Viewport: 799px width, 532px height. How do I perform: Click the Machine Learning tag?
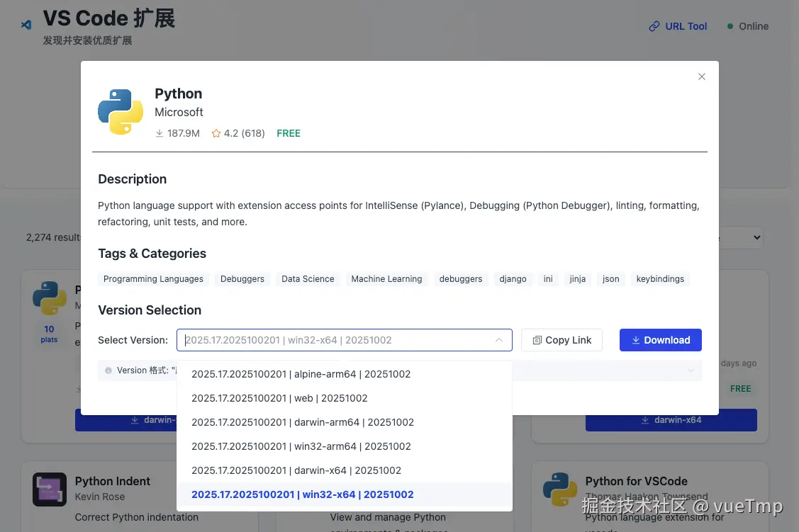point(386,279)
